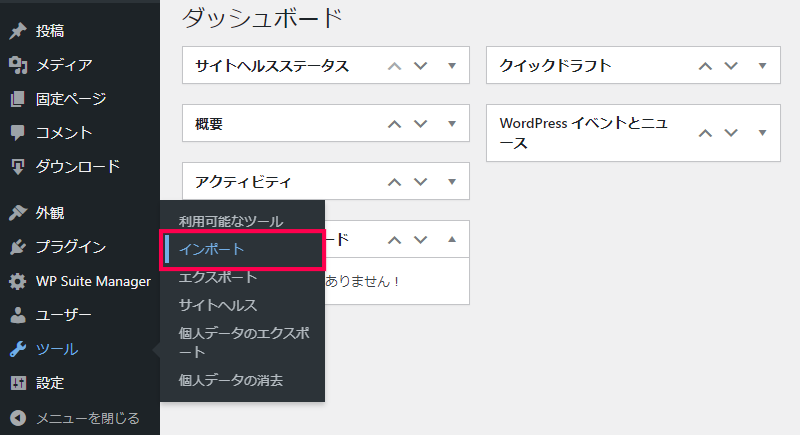The width and height of the screenshot is (800, 435).
Task: Toggle アクティビティ panel collapse triangle
Action: pyautogui.click(x=452, y=182)
